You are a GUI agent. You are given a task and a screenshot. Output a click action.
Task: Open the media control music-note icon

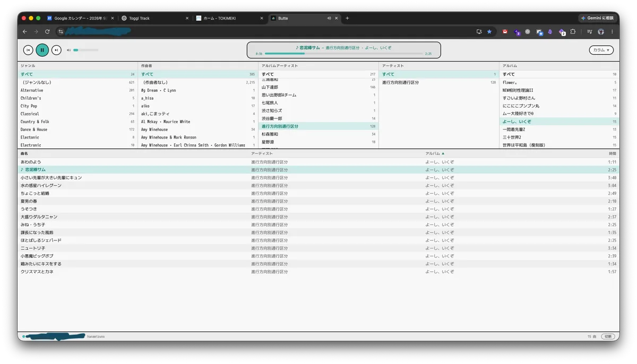pyautogui.click(x=590, y=32)
